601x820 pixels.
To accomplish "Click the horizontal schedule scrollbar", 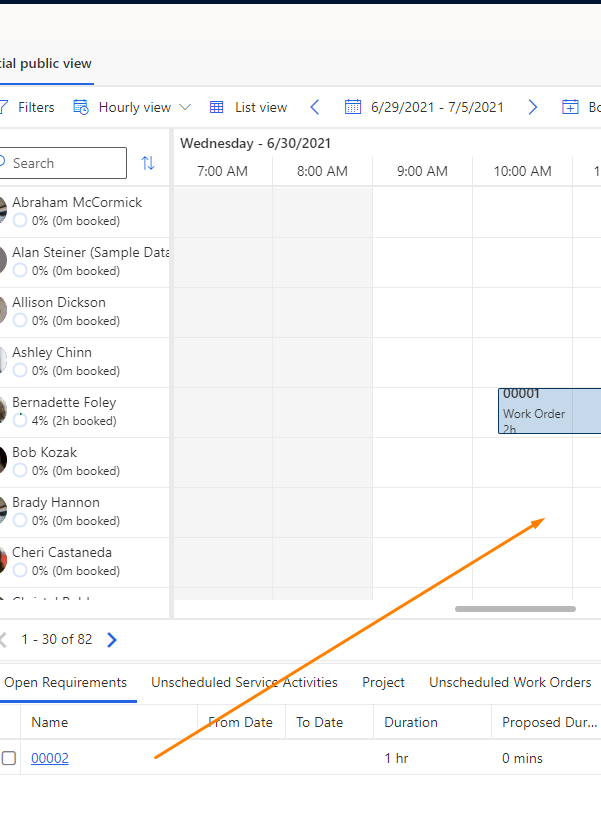I will click(515, 609).
